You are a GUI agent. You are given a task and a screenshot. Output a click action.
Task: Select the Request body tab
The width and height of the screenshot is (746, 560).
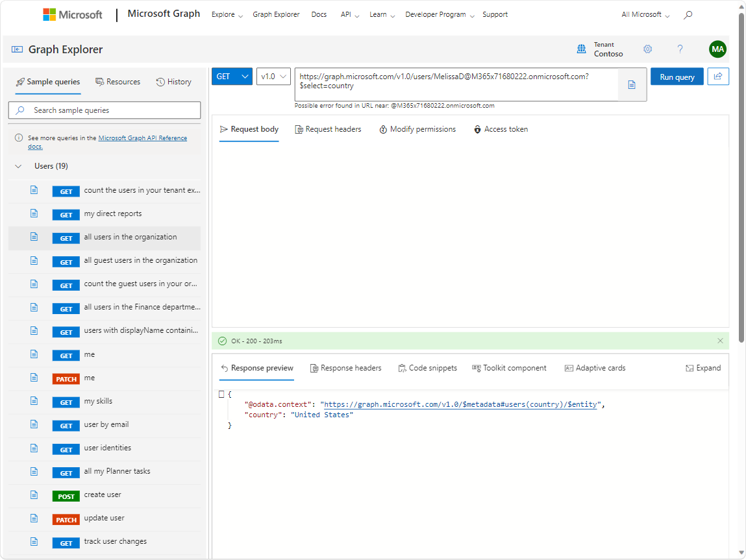(249, 129)
